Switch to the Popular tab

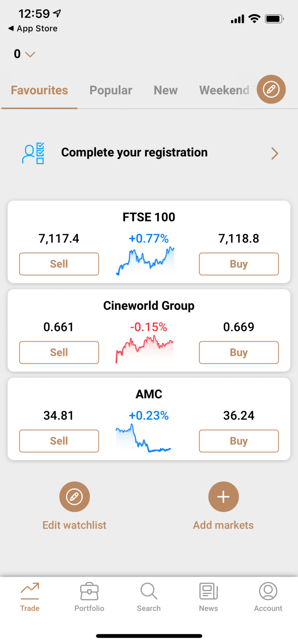(x=111, y=90)
